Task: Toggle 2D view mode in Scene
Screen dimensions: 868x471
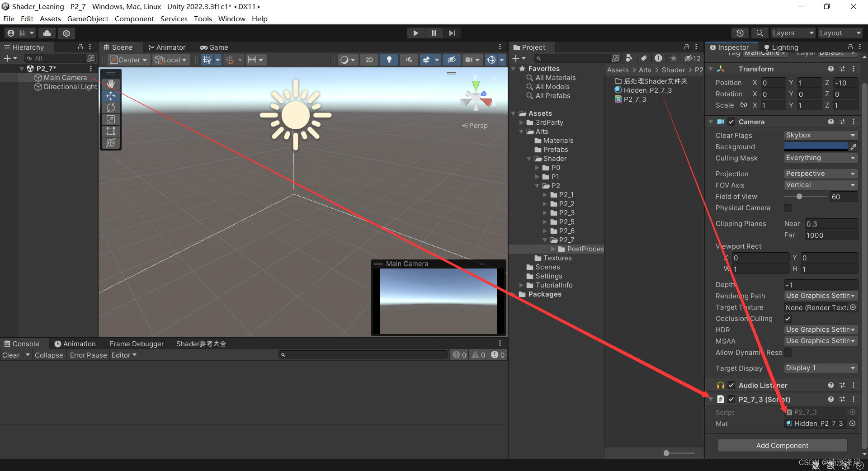Action: (369, 60)
